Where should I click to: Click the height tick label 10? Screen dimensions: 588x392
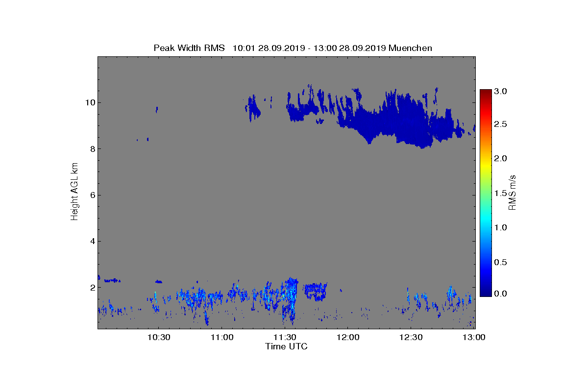pos(89,103)
